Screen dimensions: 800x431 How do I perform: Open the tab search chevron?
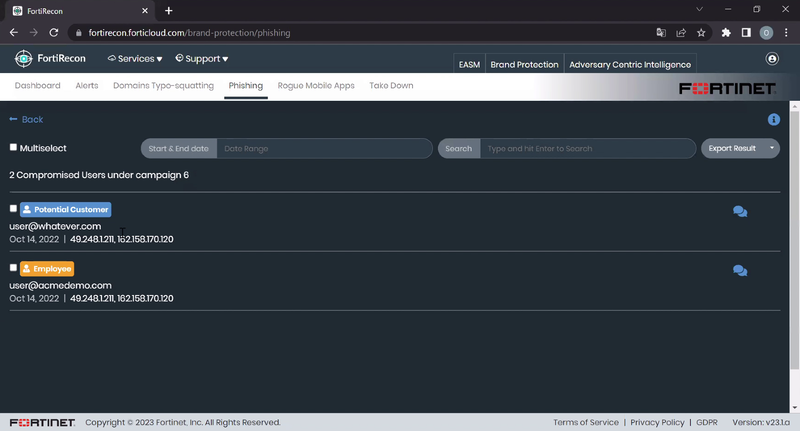699,9
